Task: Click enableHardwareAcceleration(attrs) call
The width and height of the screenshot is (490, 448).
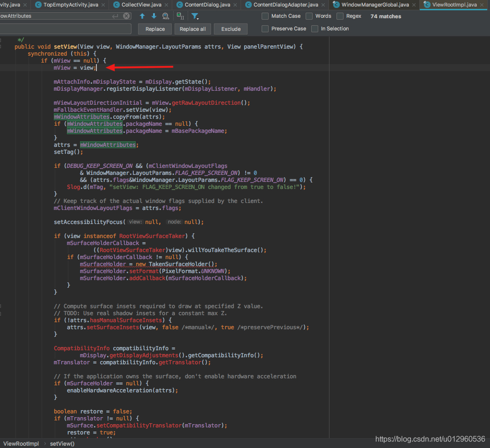Action: click(x=122, y=390)
